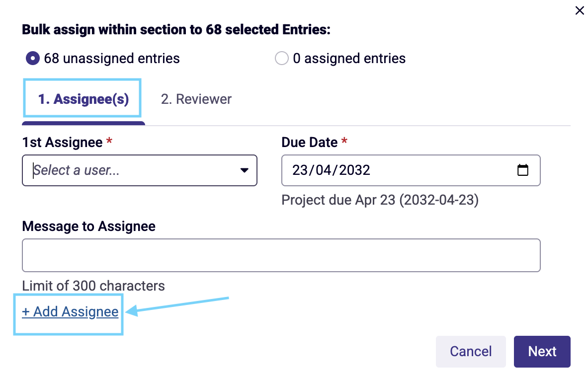Close the bulk assign dialog
588x380 pixels.
click(x=580, y=10)
